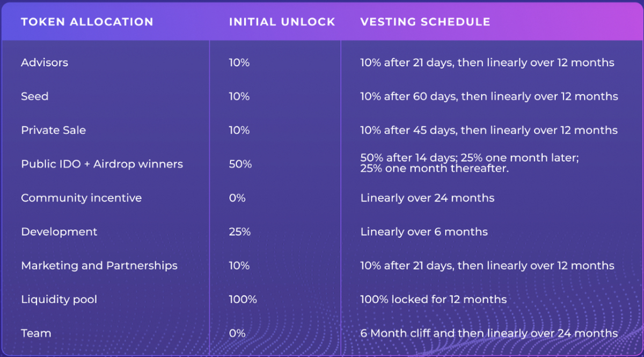Select Public IDO + Airdrop winners label
Screen dimensions: 644x357
(x=102, y=164)
